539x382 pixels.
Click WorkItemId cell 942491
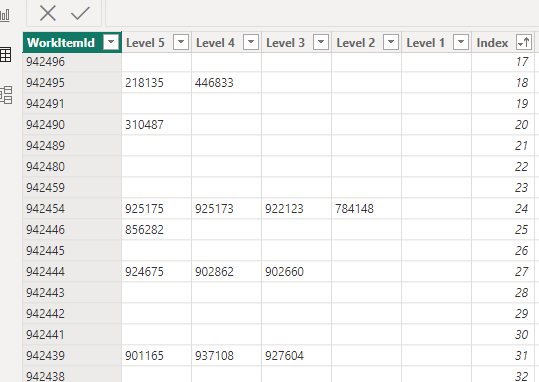coord(72,104)
